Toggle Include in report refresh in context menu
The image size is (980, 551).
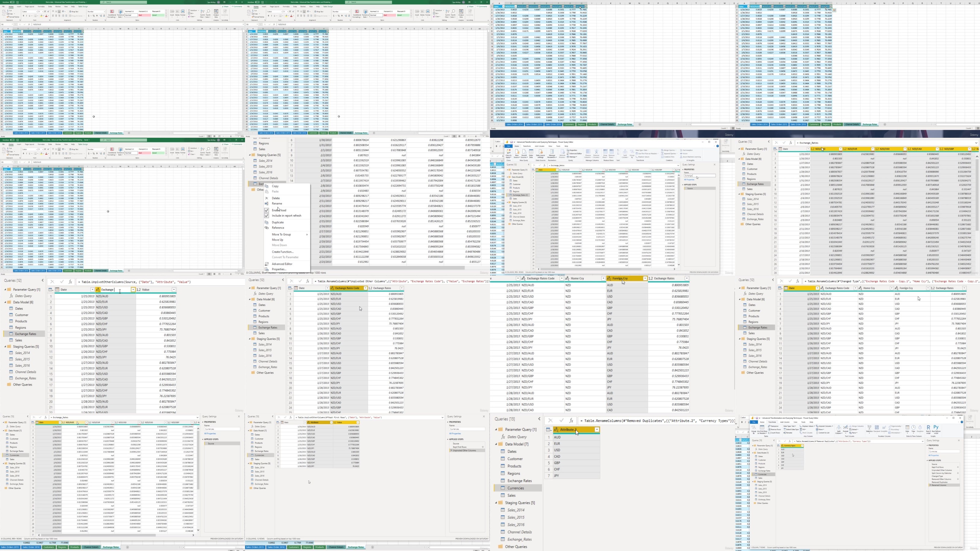(267, 216)
